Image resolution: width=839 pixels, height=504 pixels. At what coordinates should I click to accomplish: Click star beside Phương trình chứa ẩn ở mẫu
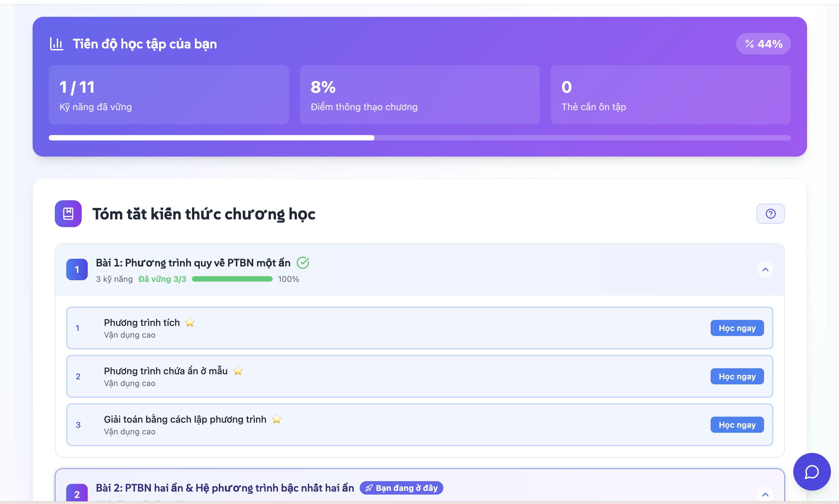[x=238, y=371]
